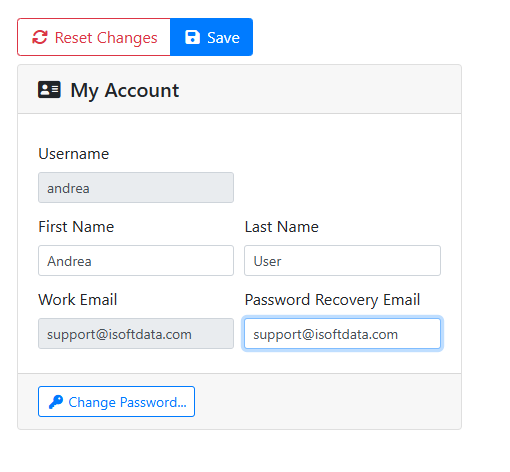Open the Change Password dialog button
The width and height of the screenshot is (510, 472).
(x=116, y=402)
